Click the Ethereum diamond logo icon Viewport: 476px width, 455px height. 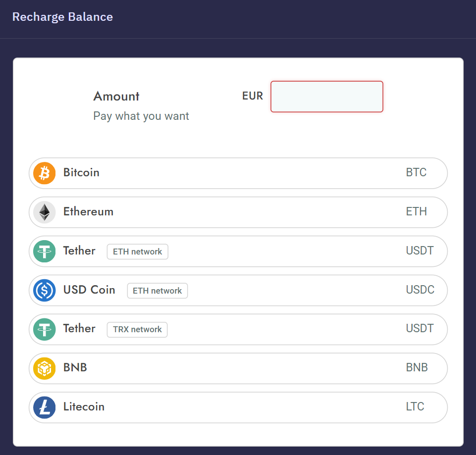(44, 212)
